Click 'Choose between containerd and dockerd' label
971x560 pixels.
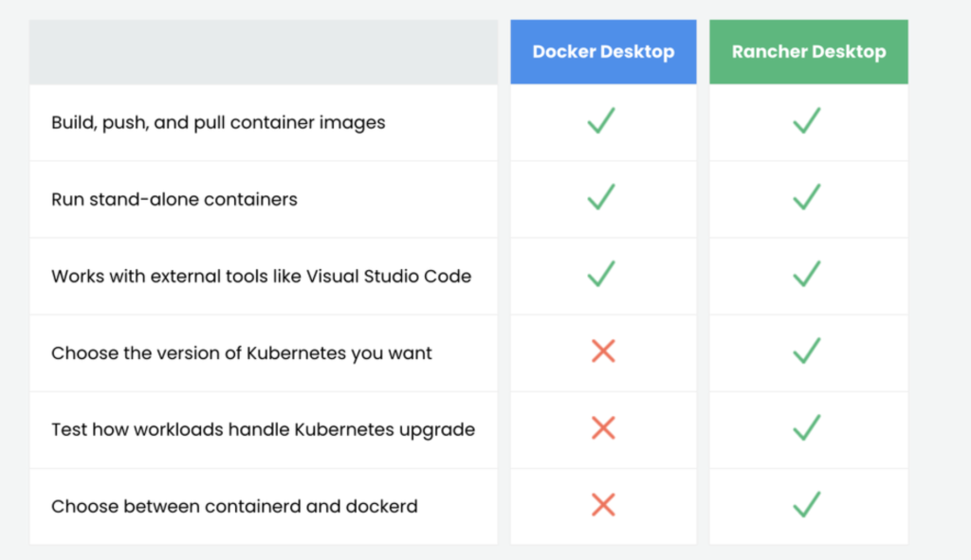[x=234, y=506]
